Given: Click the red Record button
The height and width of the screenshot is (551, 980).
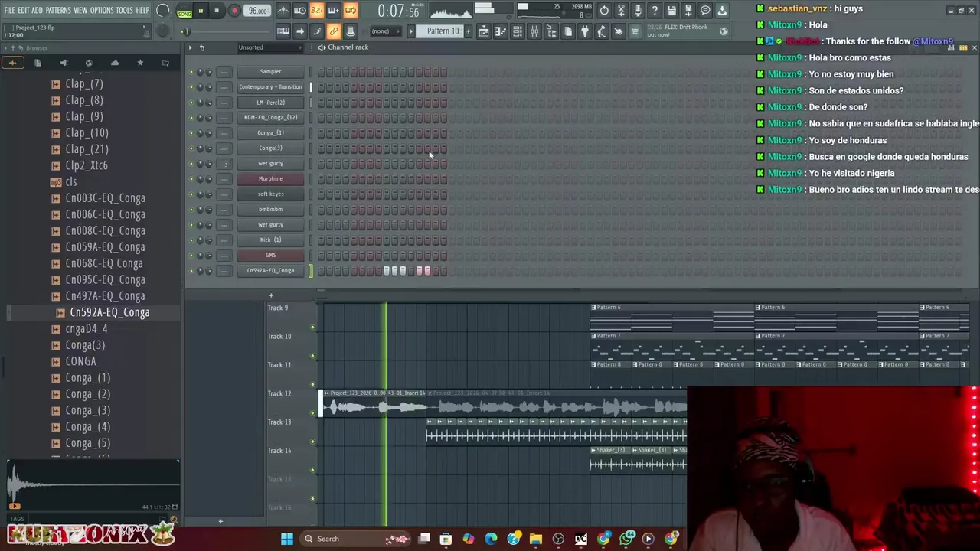Looking at the screenshot, I should (234, 11).
